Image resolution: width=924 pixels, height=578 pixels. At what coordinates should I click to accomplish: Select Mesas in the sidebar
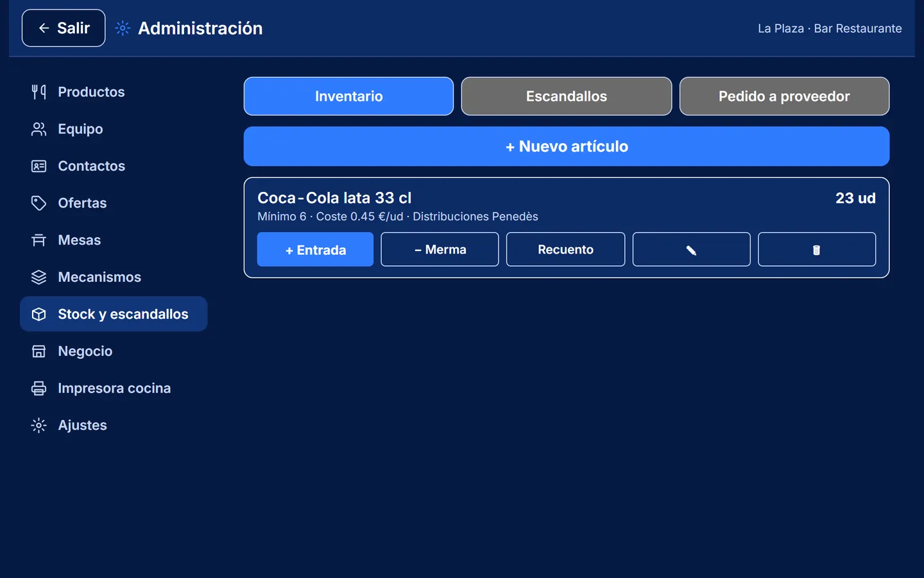coord(114,240)
